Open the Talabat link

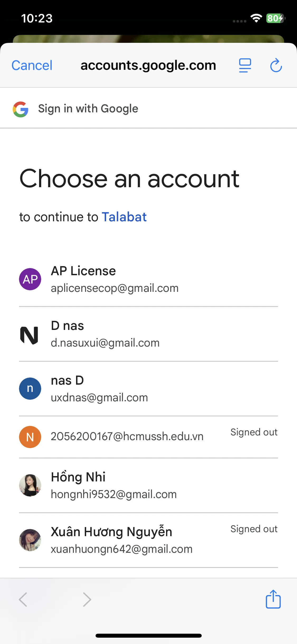click(x=124, y=217)
